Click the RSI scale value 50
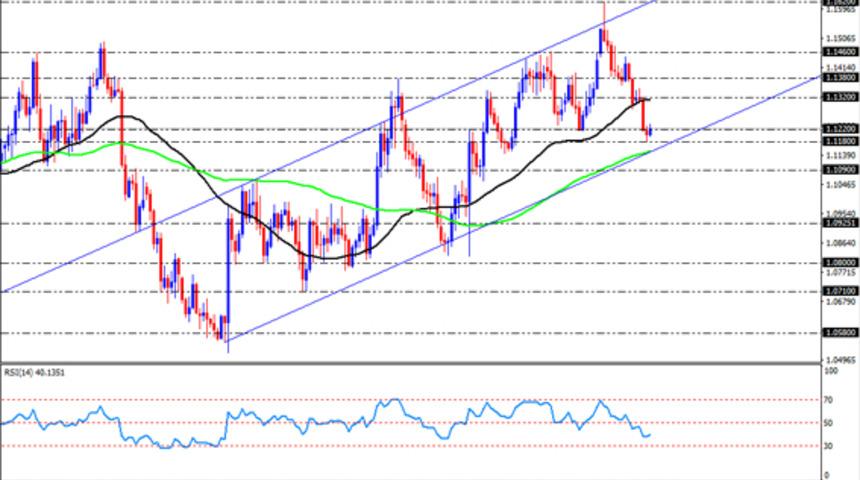The height and width of the screenshot is (480, 860). coord(828,423)
